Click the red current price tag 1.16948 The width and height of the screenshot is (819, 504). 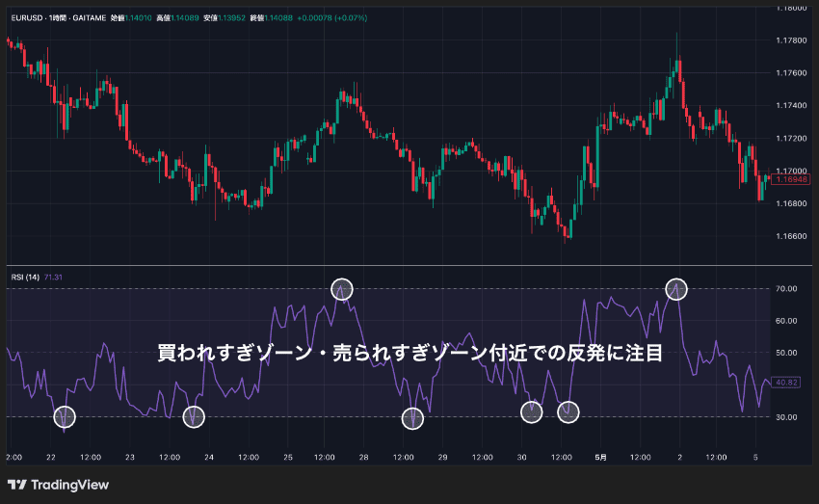tap(791, 179)
